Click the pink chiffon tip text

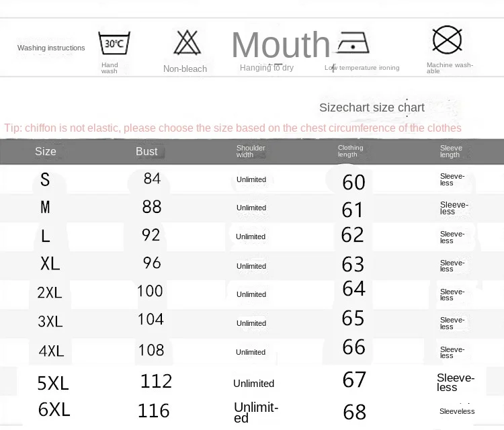[x=233, y=128]
